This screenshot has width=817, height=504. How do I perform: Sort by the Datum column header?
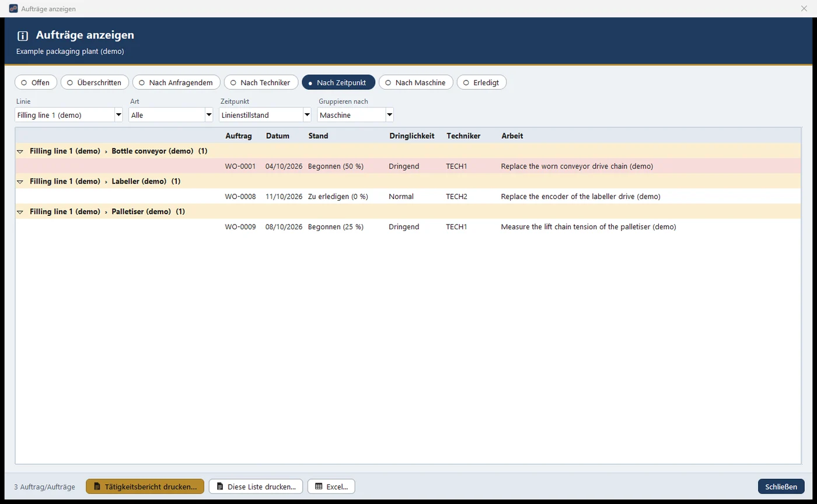tap(278, 136)
